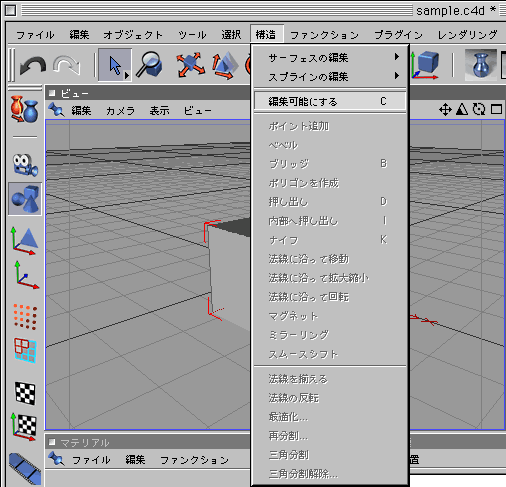This screenshot has height=487, width=506.
Task: Open the カメラ menu in view panel
Action: [x=120, y=110]
